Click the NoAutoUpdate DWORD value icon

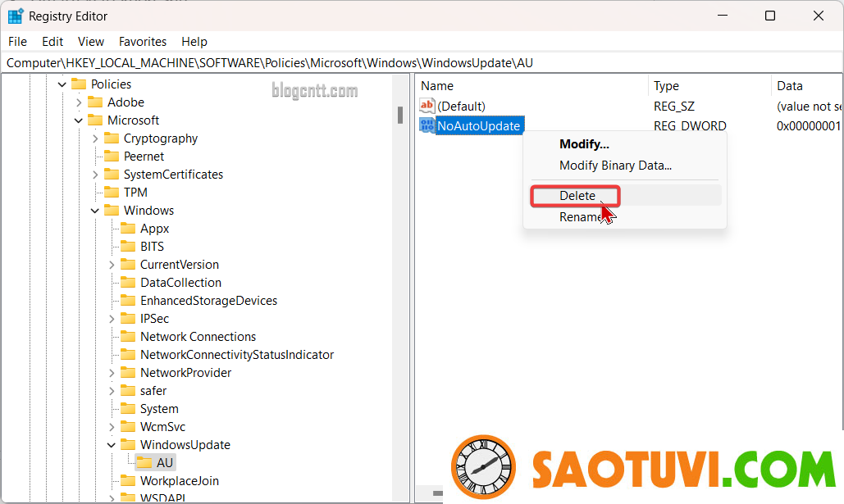coord(427,125)
